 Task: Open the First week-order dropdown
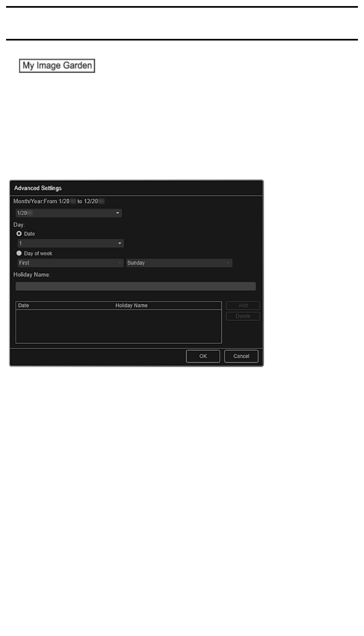tap(70, 263)
